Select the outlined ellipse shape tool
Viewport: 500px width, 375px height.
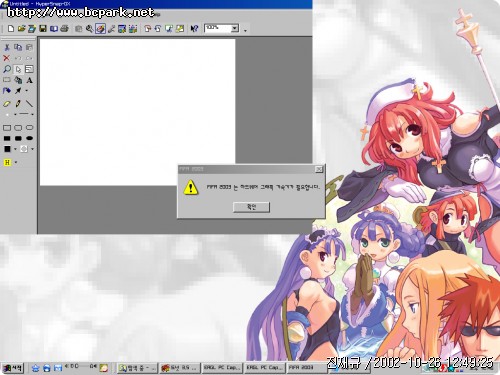(29, 128)
